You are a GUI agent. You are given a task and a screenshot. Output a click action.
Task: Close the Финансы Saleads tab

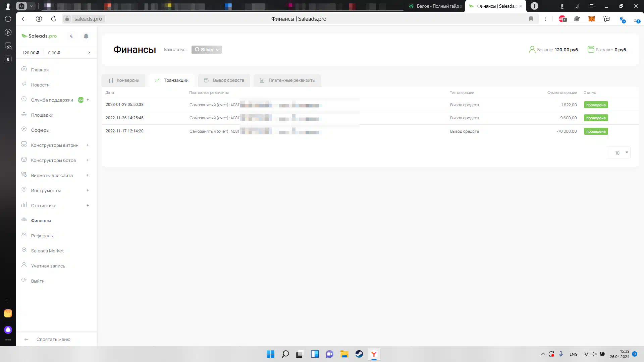tap(521, 6)
